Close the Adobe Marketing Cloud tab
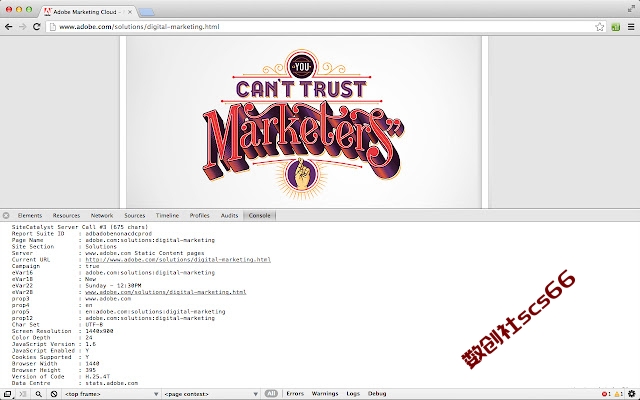 tap(130, 12)
